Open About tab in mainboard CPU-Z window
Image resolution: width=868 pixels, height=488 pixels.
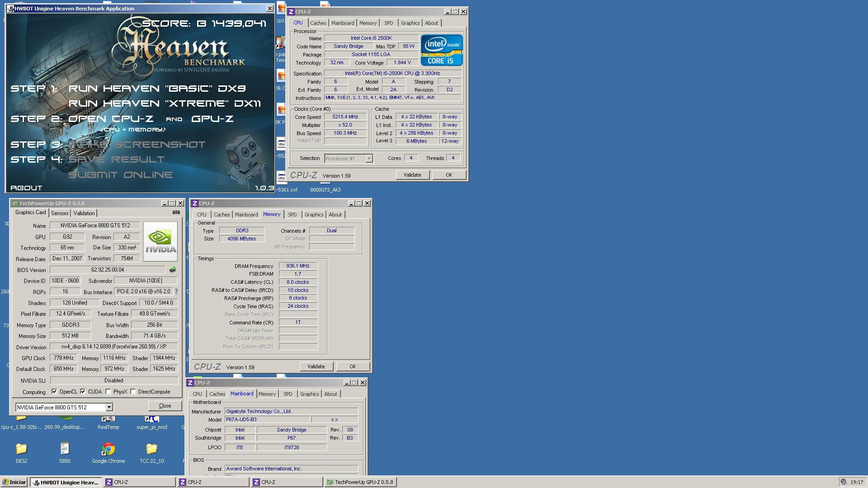point(330,394)
